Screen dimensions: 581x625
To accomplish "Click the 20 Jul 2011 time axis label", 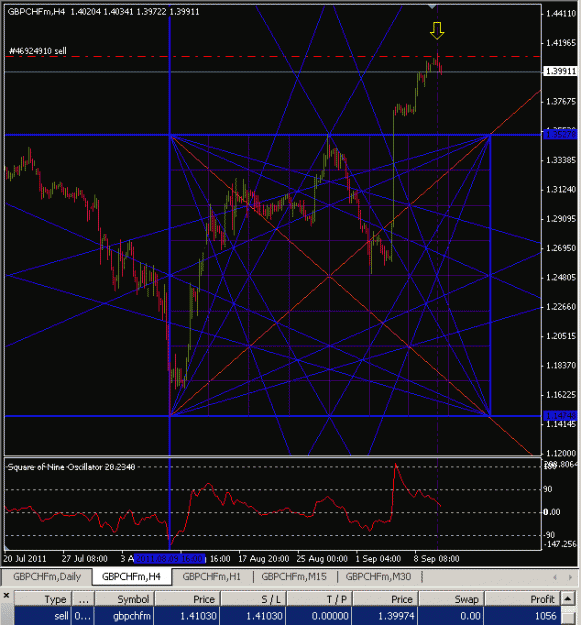I will click(25, 558).
